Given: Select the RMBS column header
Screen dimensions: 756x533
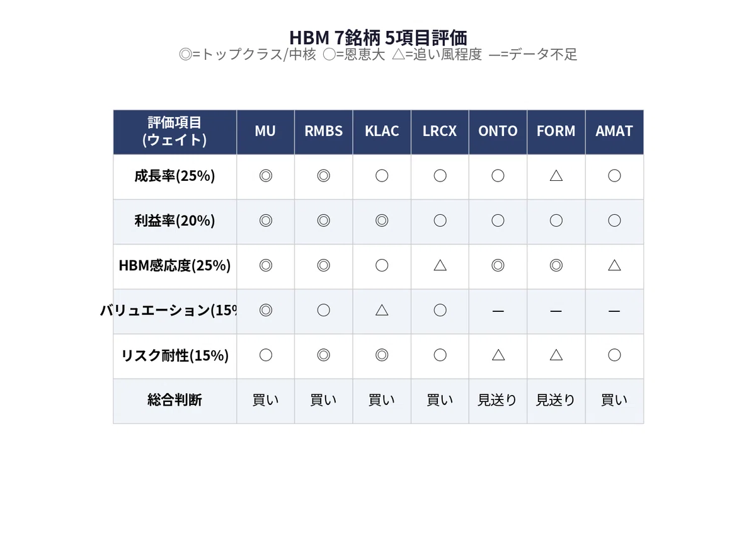Looking at the screenshot, I should tap(323, 132).
